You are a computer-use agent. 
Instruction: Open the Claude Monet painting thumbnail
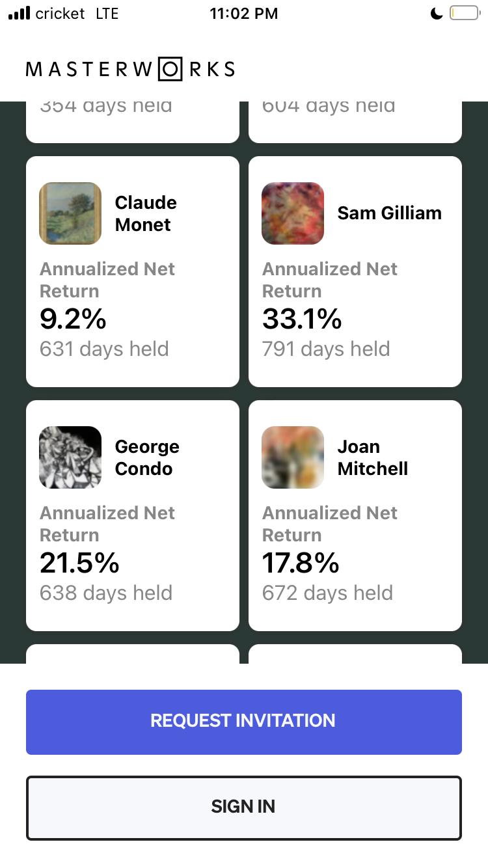point(70,213)
